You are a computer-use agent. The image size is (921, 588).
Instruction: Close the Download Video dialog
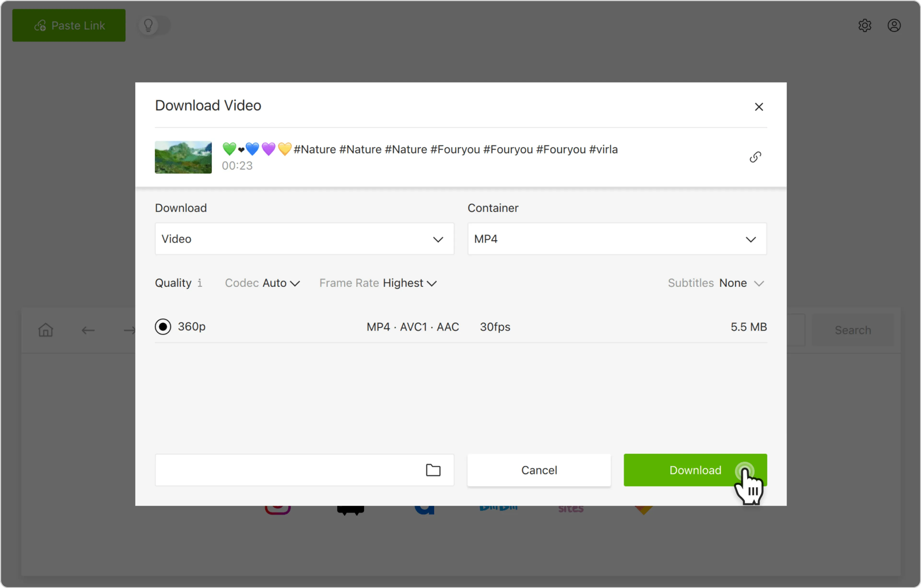759,107
